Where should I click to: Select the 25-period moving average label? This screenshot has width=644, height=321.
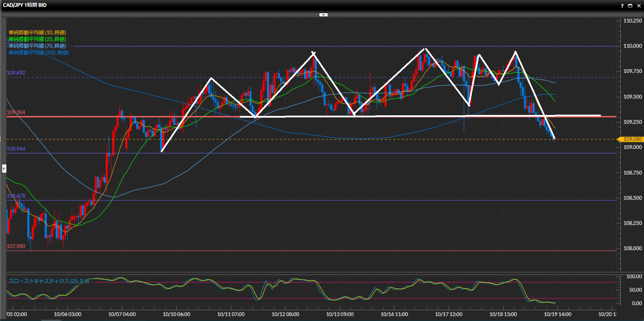[37, 39]
